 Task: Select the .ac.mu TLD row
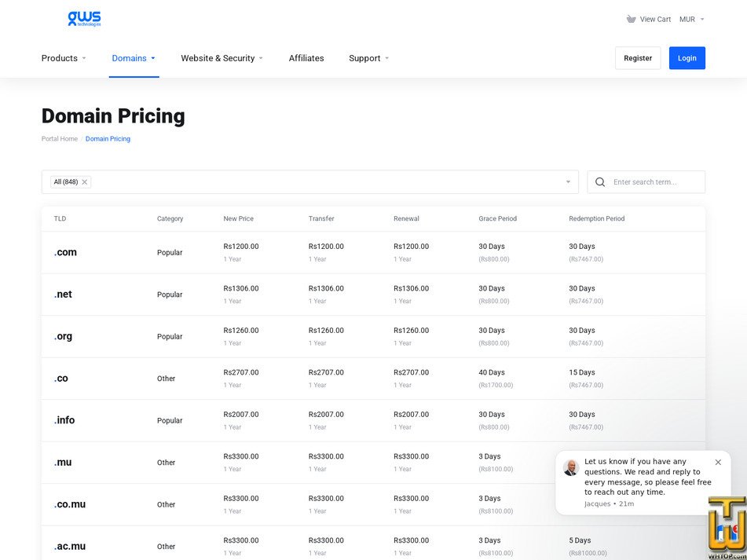[x=374, y=543]
